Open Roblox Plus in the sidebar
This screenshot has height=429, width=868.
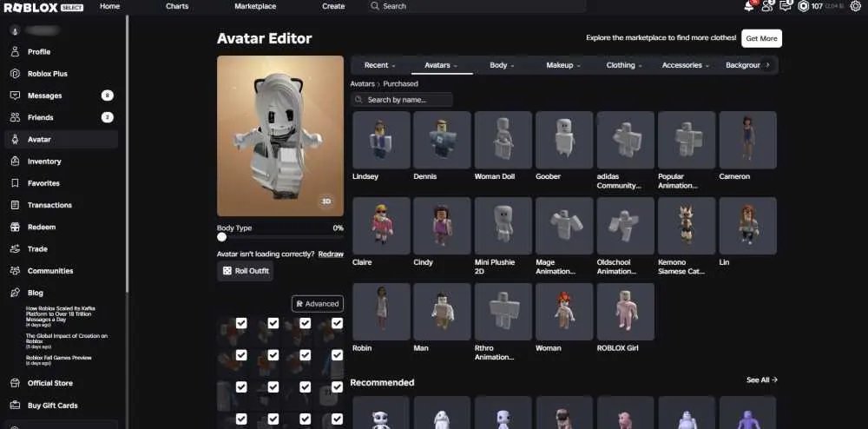coord(61,74)
